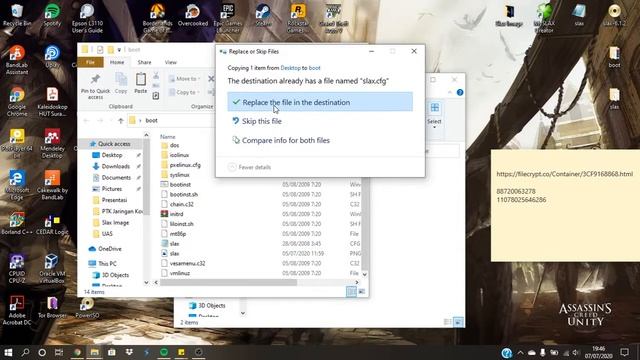
Task: Switch to details view icon in status bar
Action: coord(351,291)
